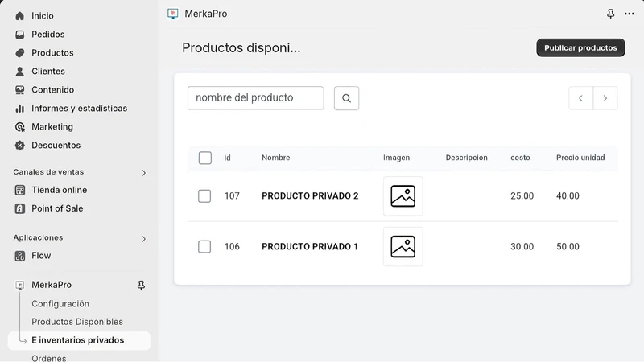Click the id value 107

(x=232, y=195)
